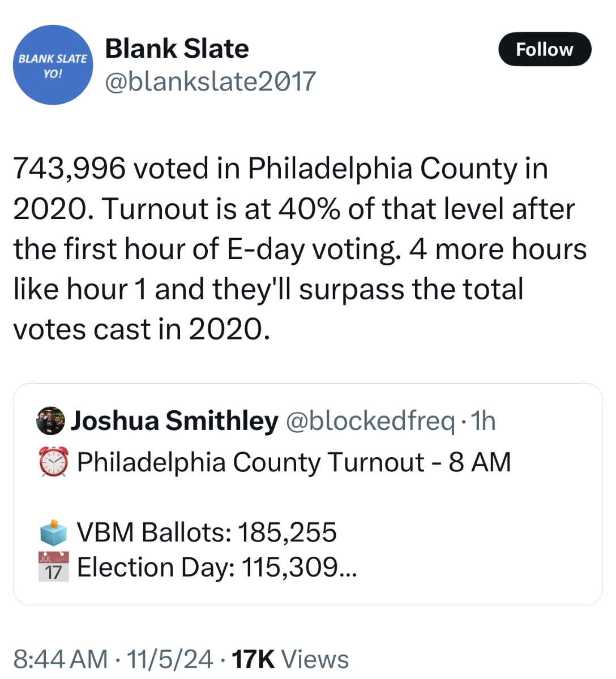616x679 pixels.
Task: Click the 11/5/24 post date
Action: 170,659
